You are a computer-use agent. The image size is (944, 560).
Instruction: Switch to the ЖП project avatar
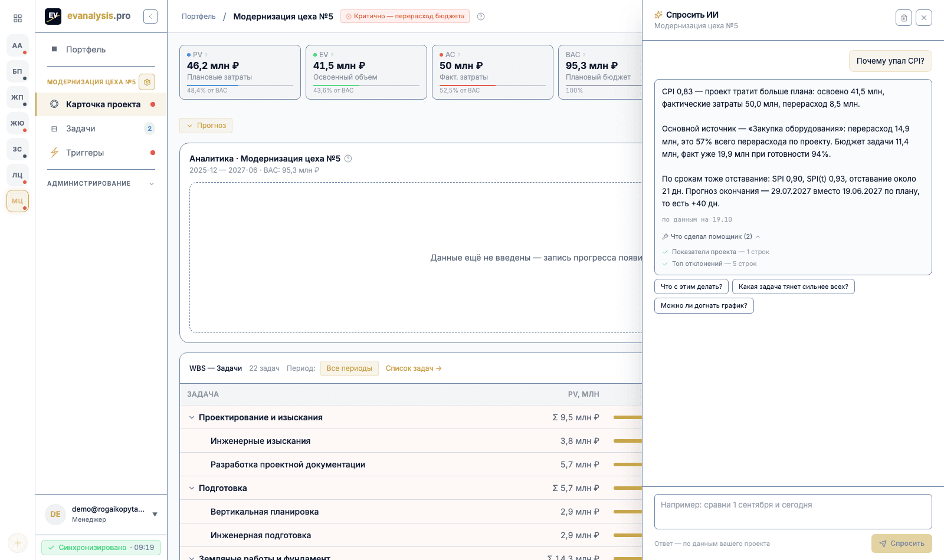point(18,97)
